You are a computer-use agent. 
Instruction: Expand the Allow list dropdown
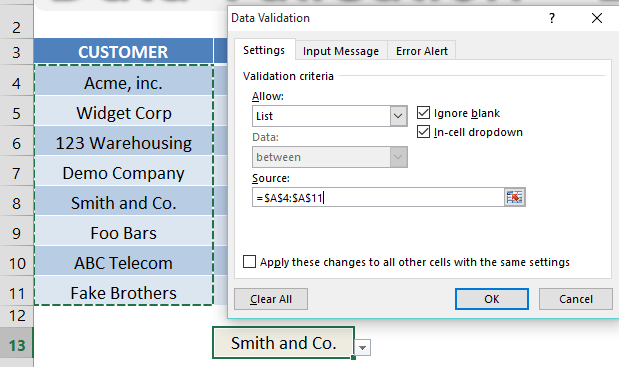tap(398, 116)
